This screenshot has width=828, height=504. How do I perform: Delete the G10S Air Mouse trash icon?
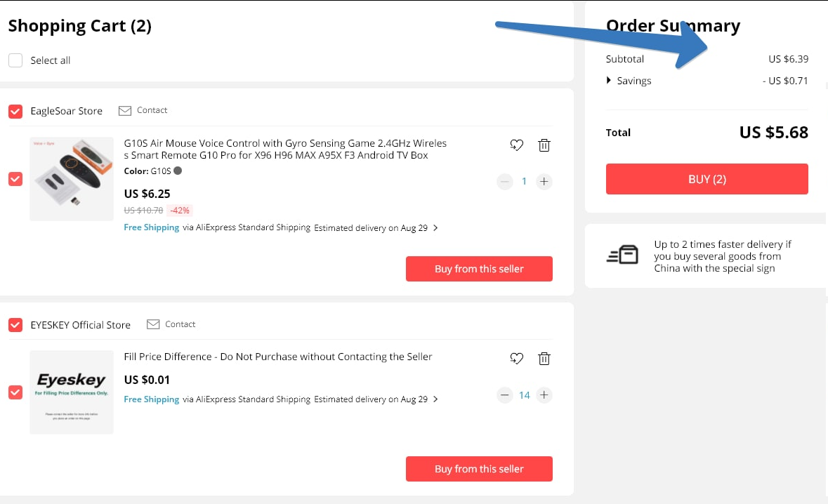(544, 145)
